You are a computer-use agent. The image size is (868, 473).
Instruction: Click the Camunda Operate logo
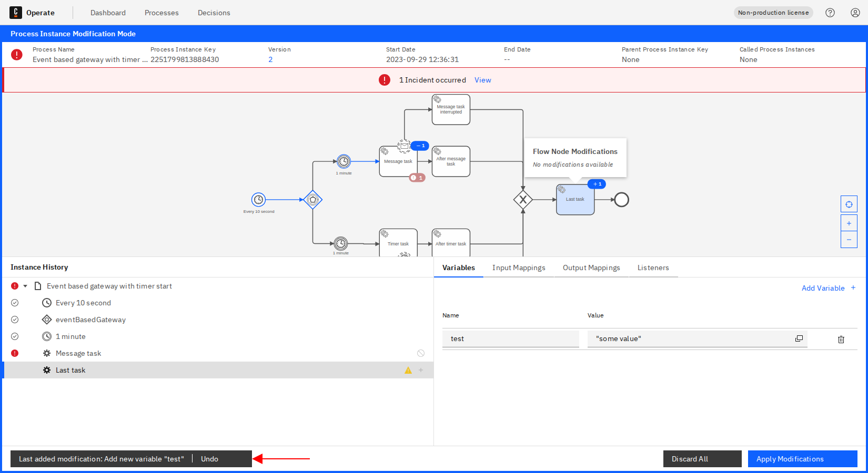[16, 13]
